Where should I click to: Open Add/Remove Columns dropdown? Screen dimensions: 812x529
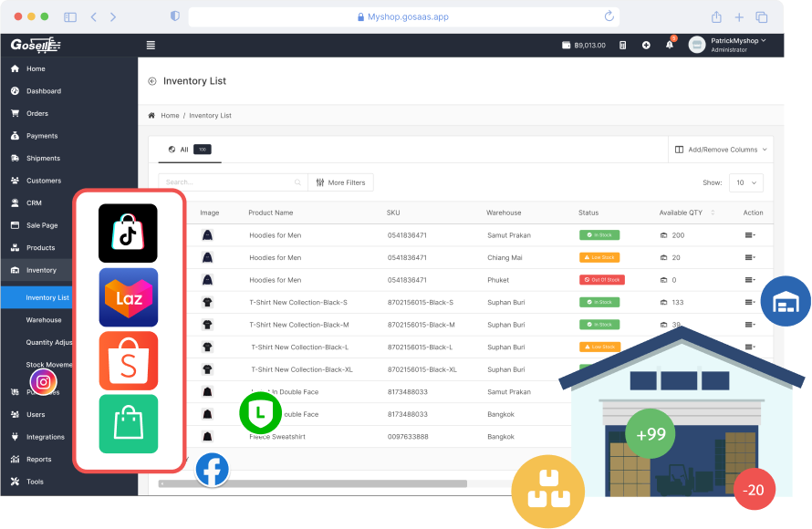[721, 150]
